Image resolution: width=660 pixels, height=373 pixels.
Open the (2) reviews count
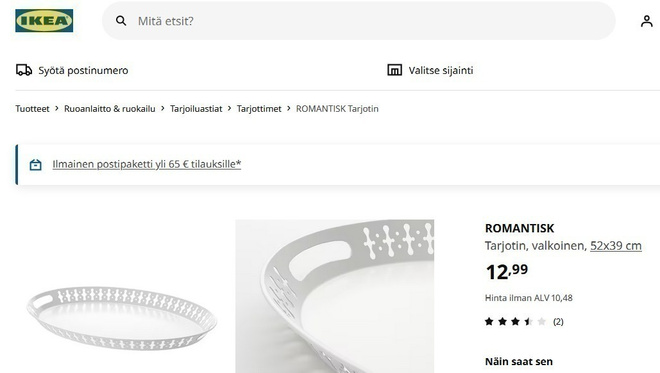(558, 322)
